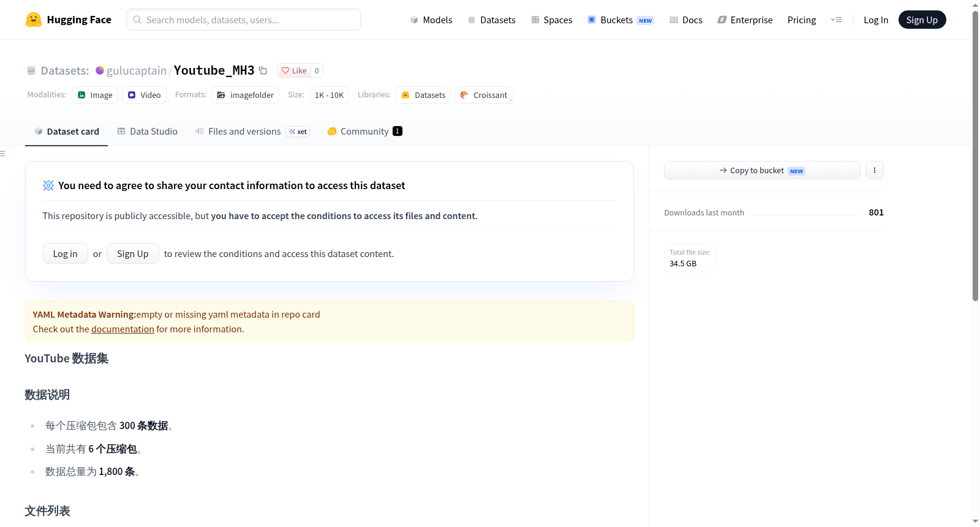The image size is (980, 527).
Task: Open Buckets in the top navigation
Action: pos(620,20)
